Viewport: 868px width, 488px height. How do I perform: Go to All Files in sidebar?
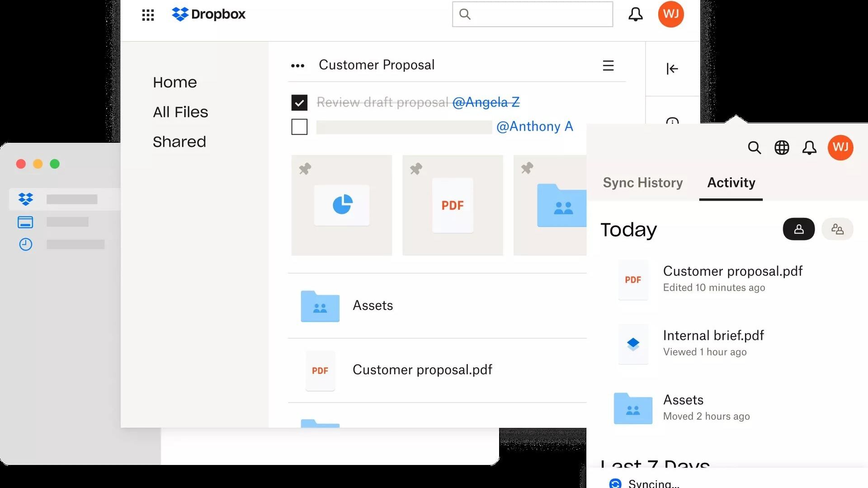[x=180, y=112]
